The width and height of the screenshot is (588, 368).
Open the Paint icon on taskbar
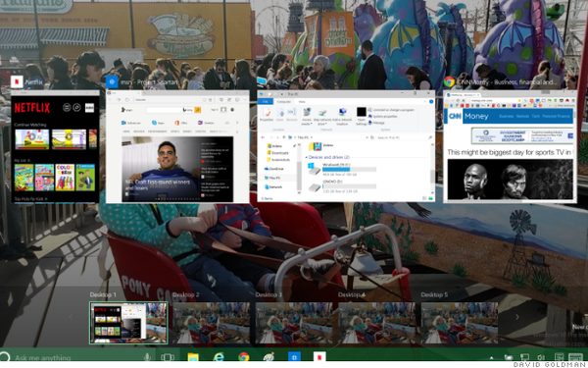(269, 357)
